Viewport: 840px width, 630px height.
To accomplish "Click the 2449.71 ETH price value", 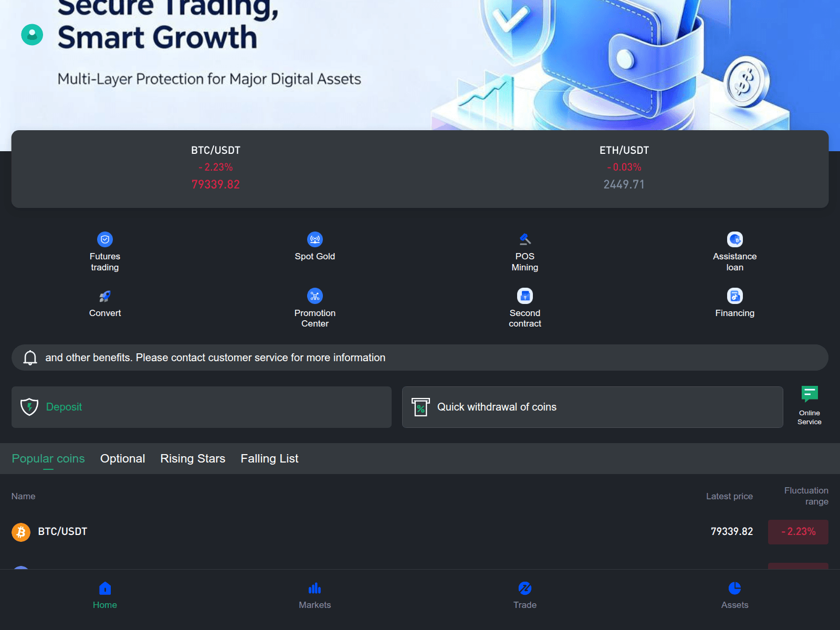I will pos(624,184).
